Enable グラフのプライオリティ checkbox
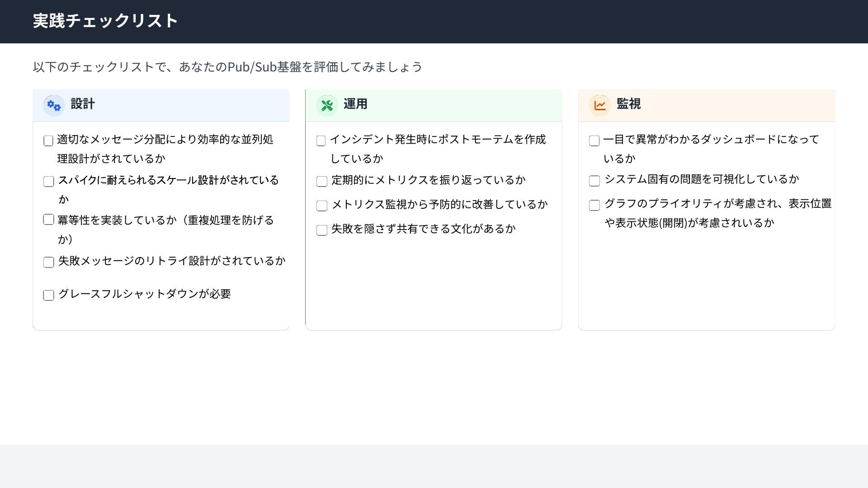Screen dimensions: 868x488 (594, 206)
